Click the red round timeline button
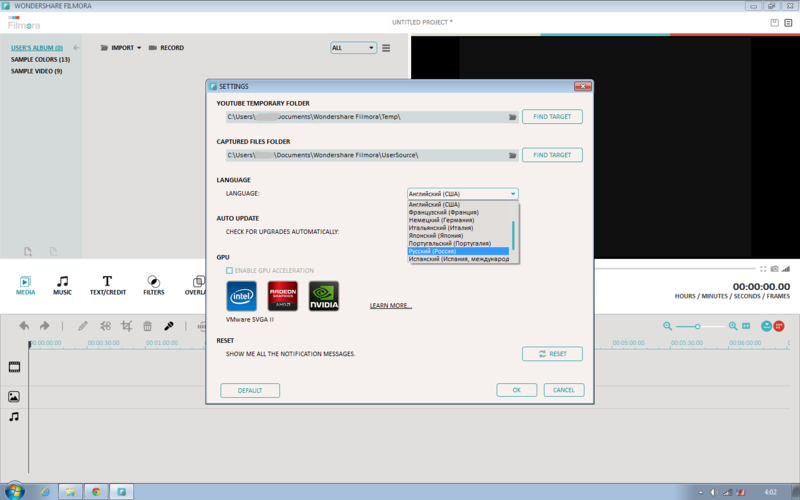The image size is (800, 500). [779, 326]
